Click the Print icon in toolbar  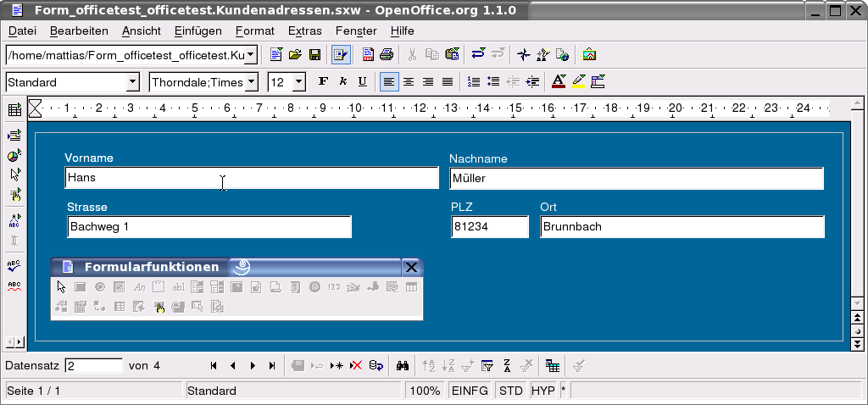tap(387, 55)
